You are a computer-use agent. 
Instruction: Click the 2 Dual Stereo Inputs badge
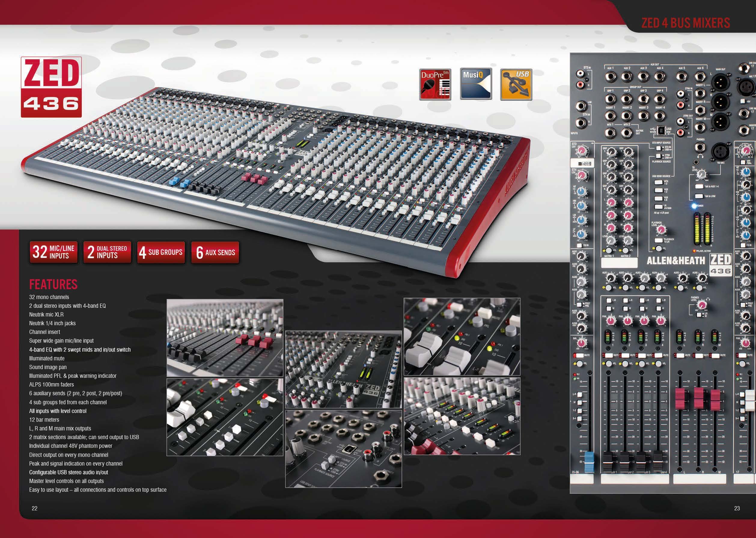pyautogui.click(x=107, y=252)
